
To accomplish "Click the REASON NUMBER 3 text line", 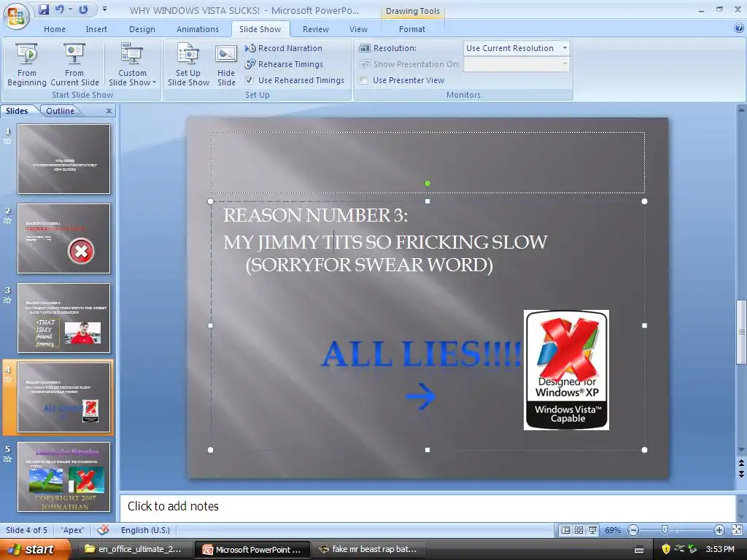I will [315, 215].
